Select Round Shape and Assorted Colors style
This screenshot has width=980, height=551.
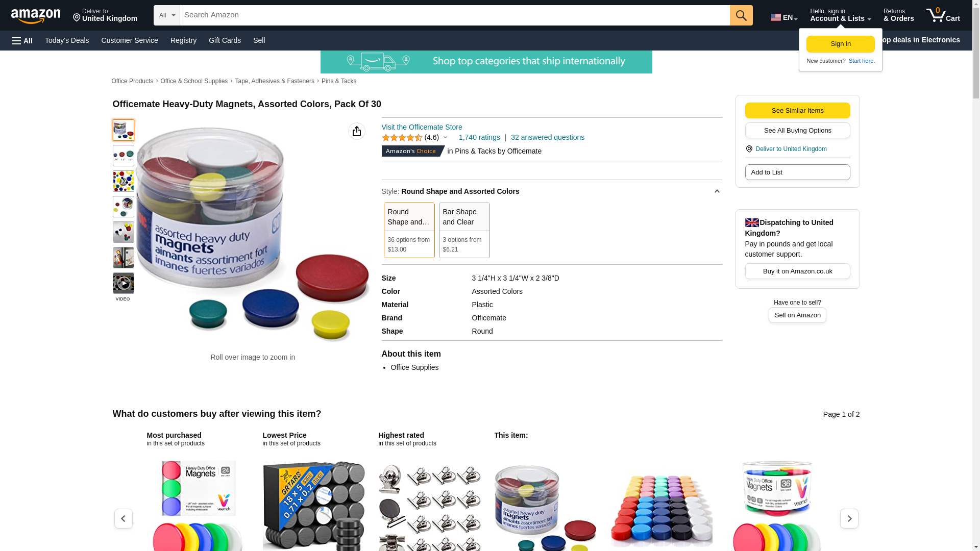pyautogui.click(x=409, y=230)
